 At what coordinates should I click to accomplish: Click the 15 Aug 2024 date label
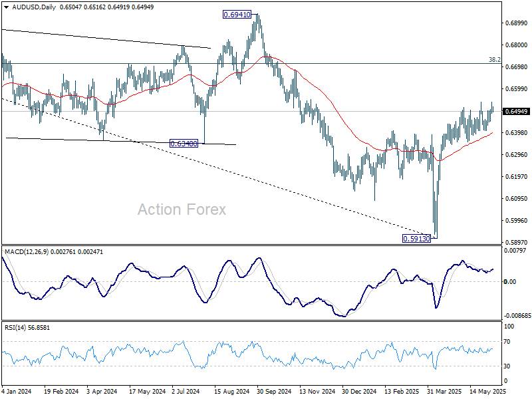click(x=231, y=391)
